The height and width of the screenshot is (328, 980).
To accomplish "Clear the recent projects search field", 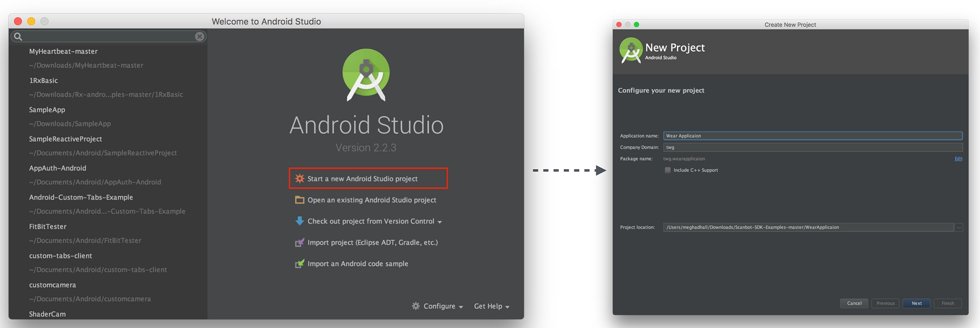I will coord(199,36).
